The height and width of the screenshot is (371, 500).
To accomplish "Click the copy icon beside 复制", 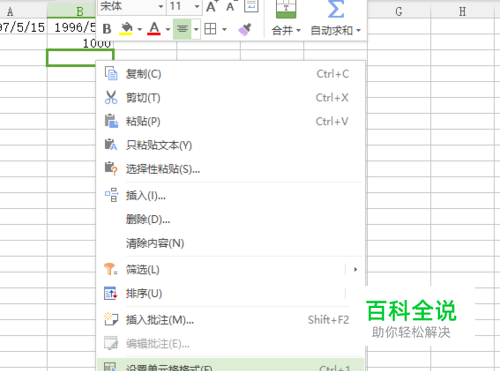I will (111, 74).
